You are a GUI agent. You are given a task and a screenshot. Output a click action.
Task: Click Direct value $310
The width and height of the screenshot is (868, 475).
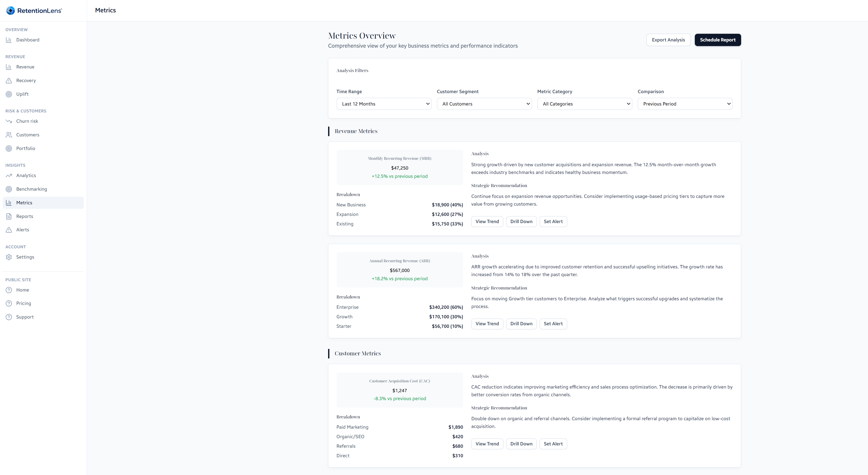coord(458,456)
